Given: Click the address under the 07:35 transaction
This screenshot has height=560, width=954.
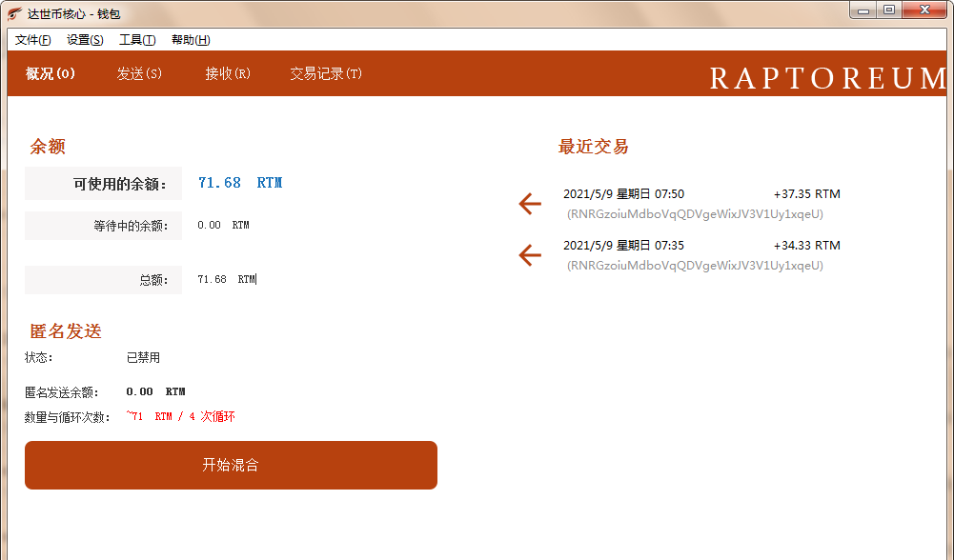Looking at the screenshot, I should point(695,266).
